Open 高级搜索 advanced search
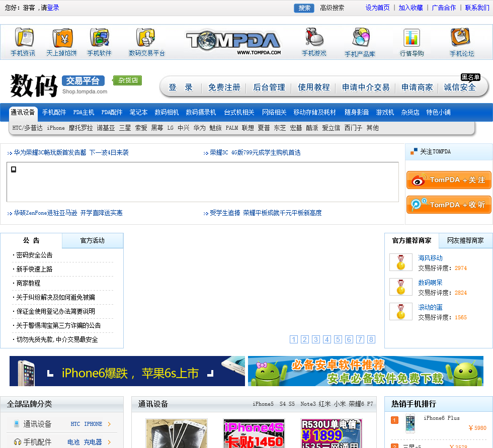Viewport: 493px width, 448px height. click(x=332, y=8)
